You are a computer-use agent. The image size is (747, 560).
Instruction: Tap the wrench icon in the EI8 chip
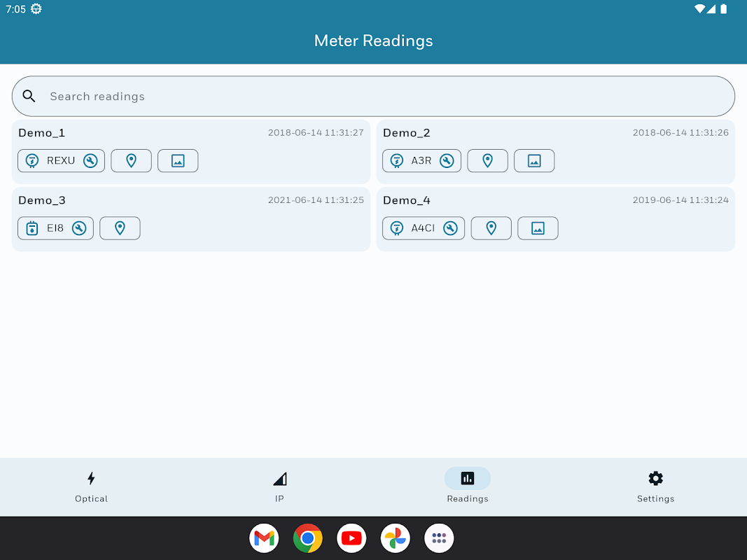click(79, 228)
